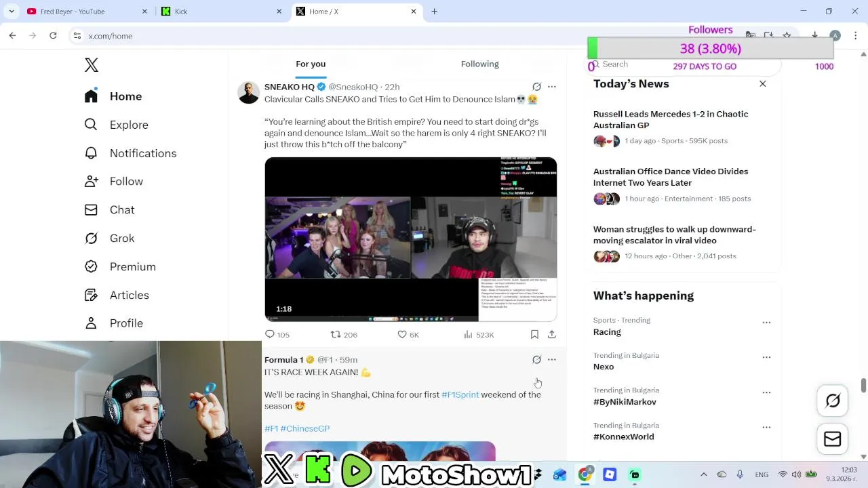The height and width of the screenshot is (488, 868).
Task: Open Articles from the sidebar
Action: pos(117,295)
